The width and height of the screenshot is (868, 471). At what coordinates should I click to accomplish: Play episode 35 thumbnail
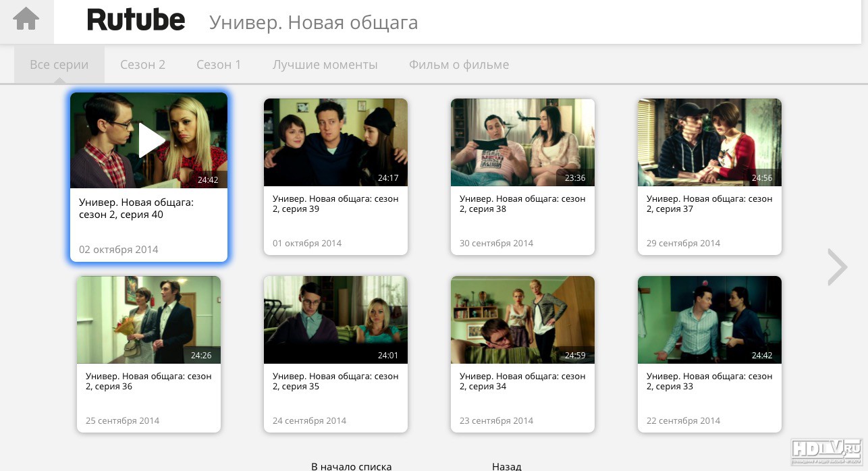pos(335,320)
